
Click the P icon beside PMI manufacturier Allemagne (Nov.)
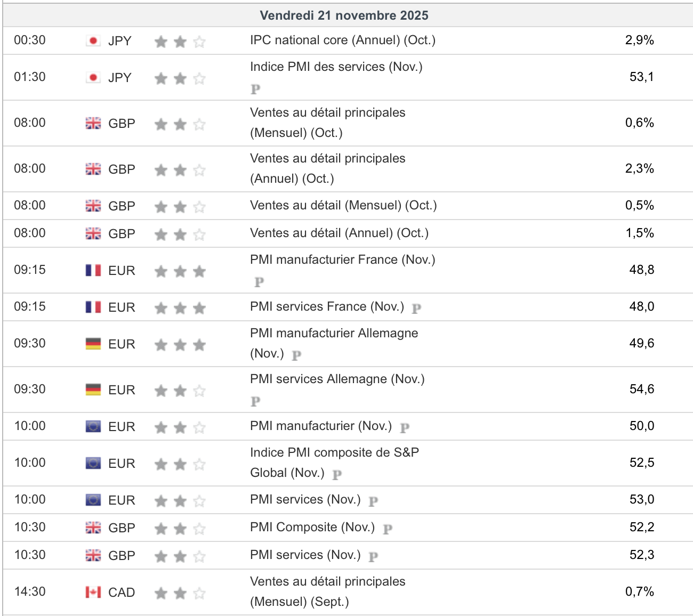(297, 355)
